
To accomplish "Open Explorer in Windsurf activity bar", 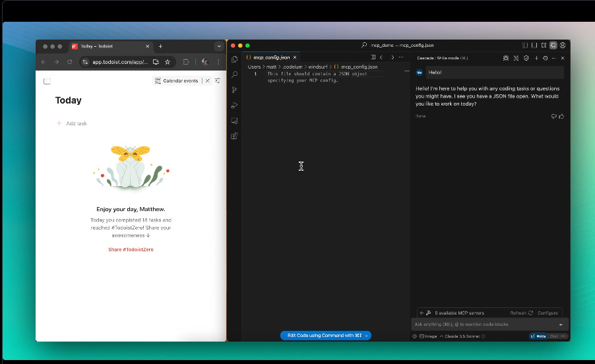I will [235, 59].
